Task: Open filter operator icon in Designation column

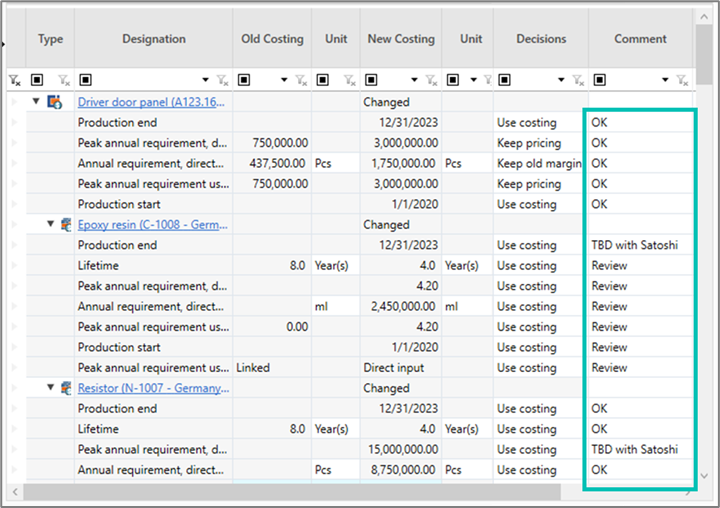Action: (x=85, y=80)
